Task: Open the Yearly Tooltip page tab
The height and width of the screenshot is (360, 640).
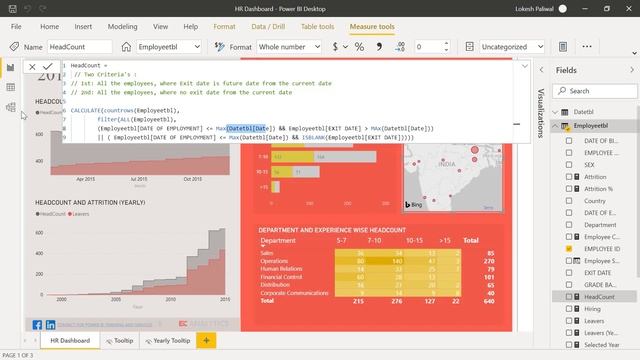Action: coord(168,340)
